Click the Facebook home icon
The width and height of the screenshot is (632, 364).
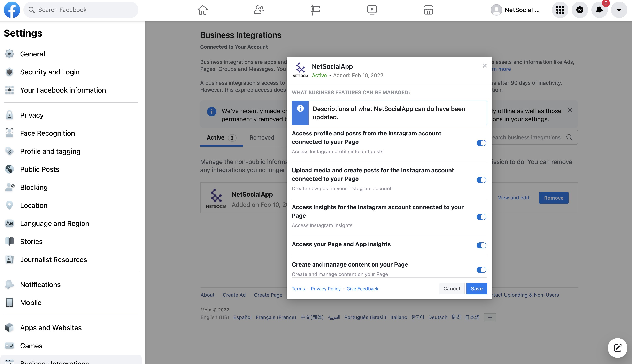[203, 10]
